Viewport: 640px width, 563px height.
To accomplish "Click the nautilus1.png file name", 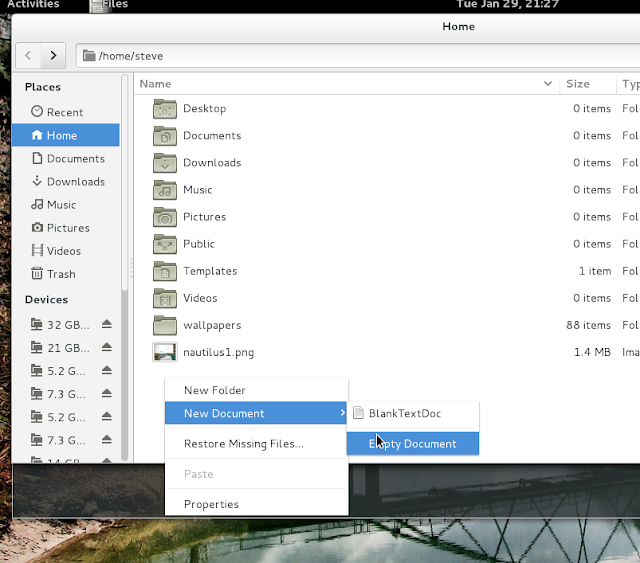I will pos(218,352).
